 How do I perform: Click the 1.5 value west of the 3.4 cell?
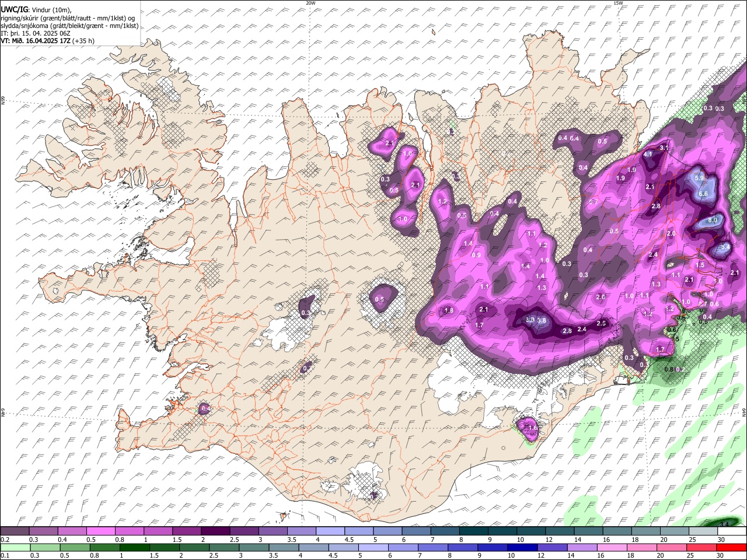pyautogui.click(x=700, y=265)
